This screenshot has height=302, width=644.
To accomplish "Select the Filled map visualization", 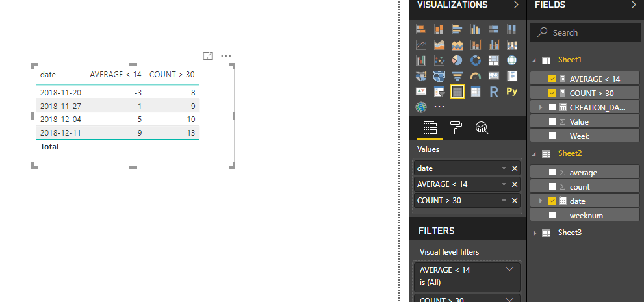I will coord(421,76).
